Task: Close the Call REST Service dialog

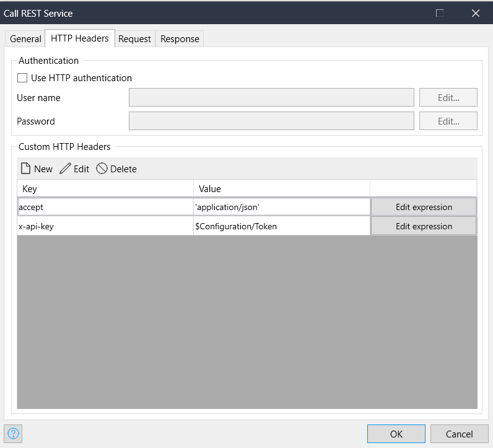Action: [475, 13]
